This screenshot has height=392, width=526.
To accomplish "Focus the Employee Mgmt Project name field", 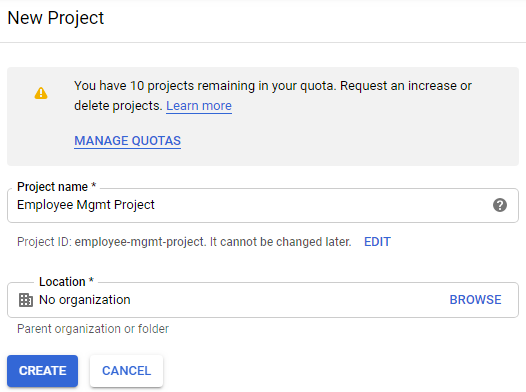I will tap(263, 205).
